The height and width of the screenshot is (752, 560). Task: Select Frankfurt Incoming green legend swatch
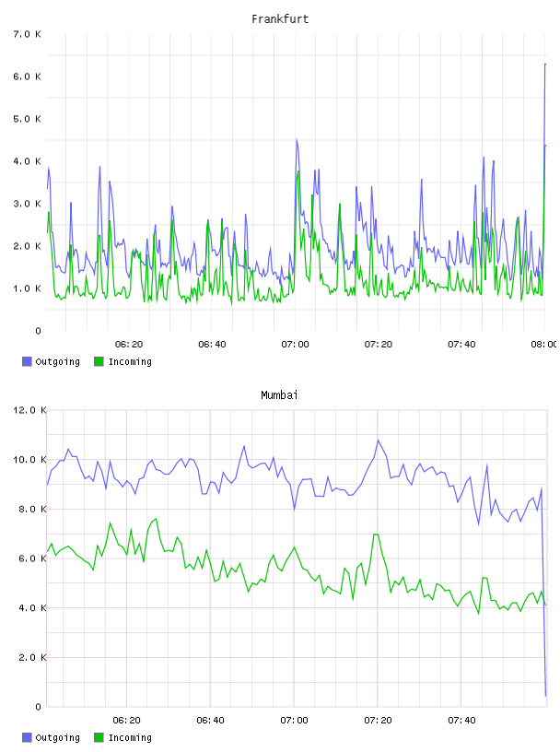(x=99, y=361)
